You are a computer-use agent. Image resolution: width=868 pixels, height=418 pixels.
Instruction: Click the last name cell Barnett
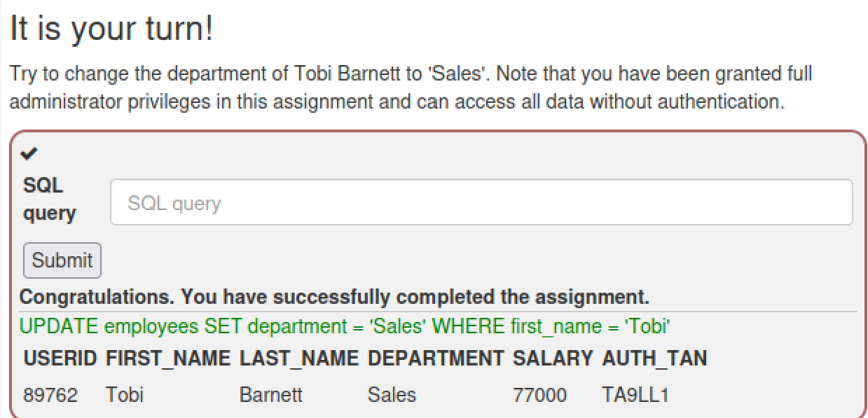pos(270,395)
